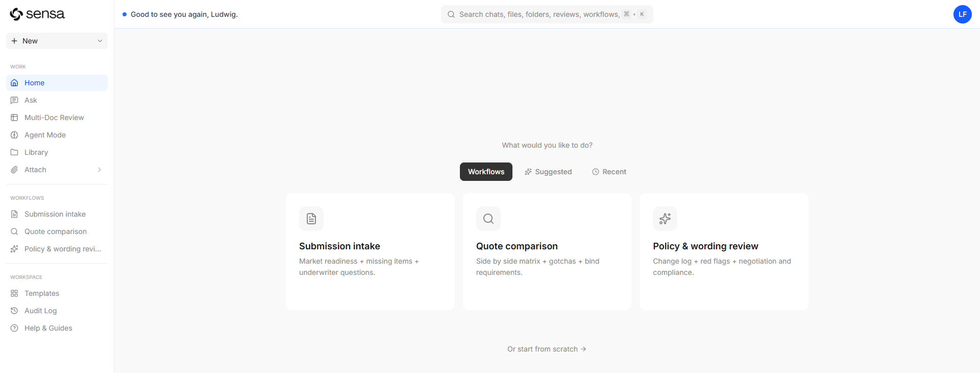Open Submission intake label in sidebar
The image size is (980, 373).
click(x=55, y=214)
